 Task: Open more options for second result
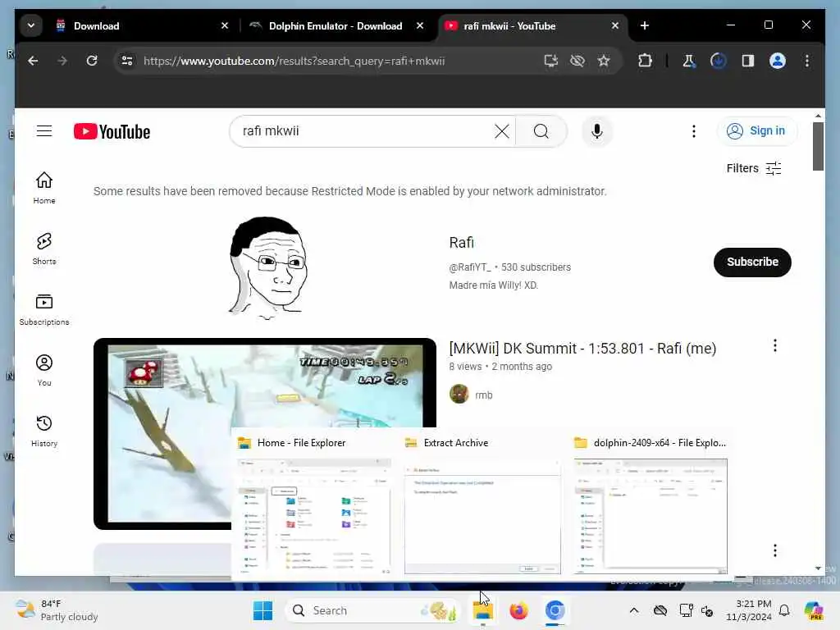(x=774, y=550)
